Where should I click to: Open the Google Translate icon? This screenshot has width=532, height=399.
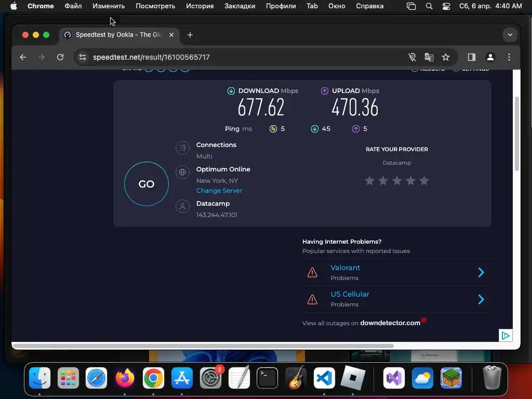pyautogui.click(x=429, y=57)
